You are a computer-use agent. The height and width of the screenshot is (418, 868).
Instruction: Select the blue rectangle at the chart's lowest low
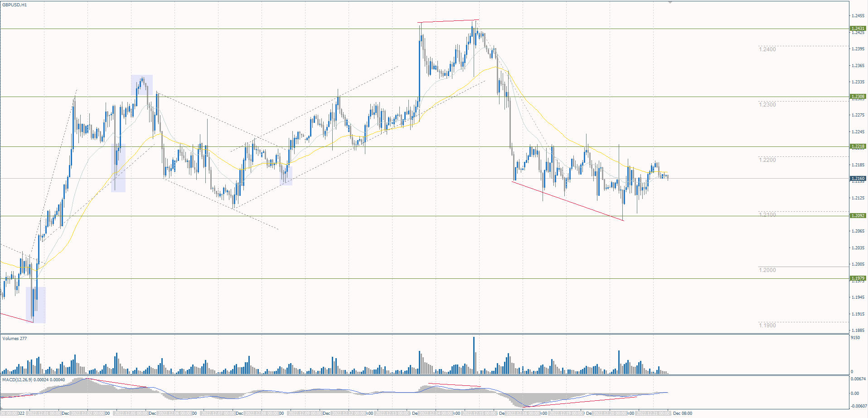coord(36,305)
